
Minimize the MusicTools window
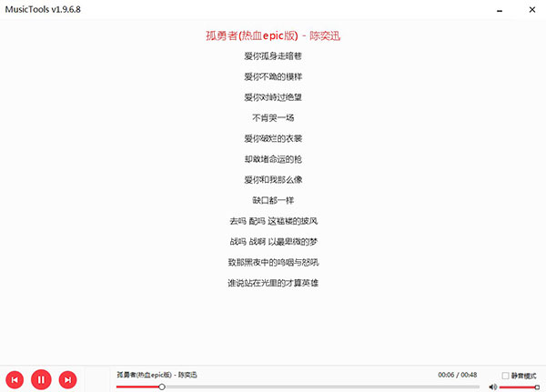click(x=500, y=10)
